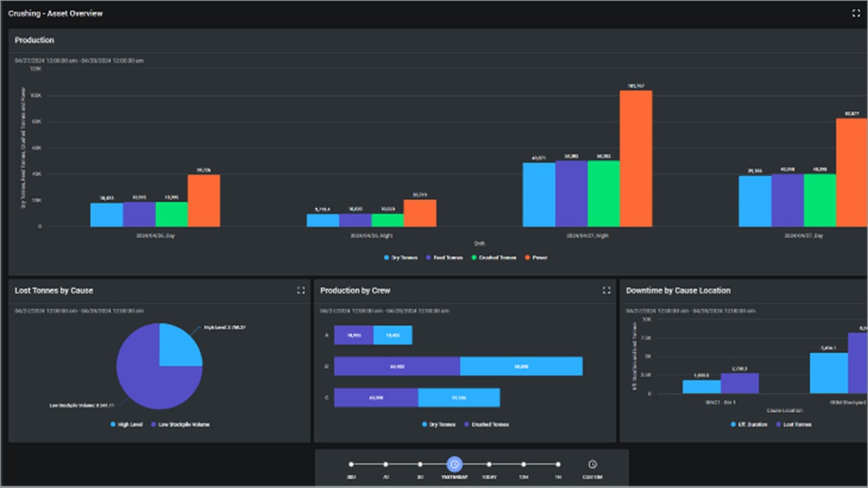The height and width of the screenshot is (488, 868).
Task: Open the Lost Tonnes by Cause panel fullscreen icon
Action: 301,290
